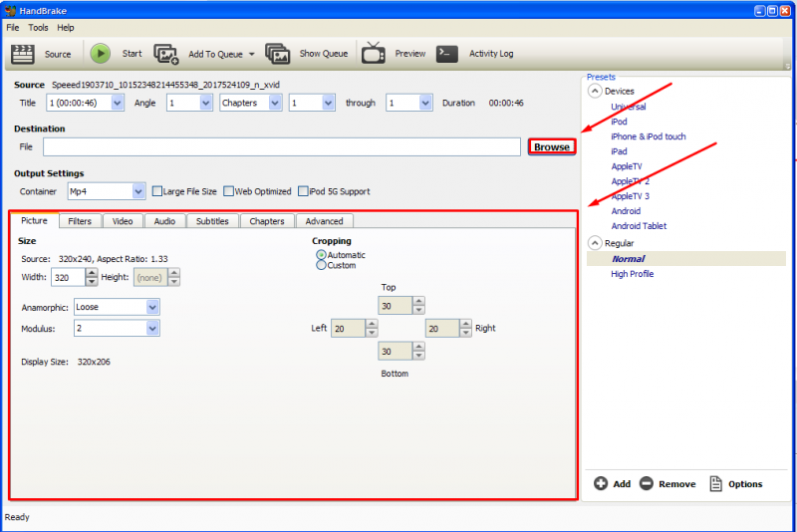
Task: Select the Custom cropping radio button
Action: coord(321,265)
